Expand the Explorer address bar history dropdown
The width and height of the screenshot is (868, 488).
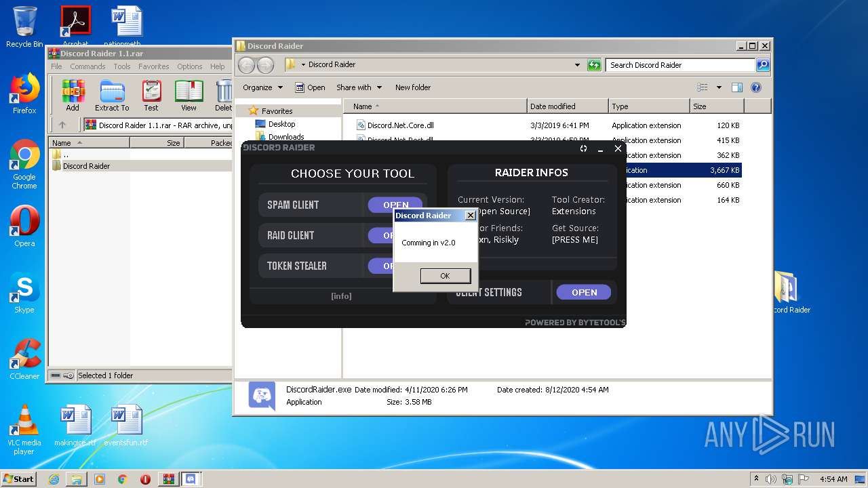click(x=577, y=65)
